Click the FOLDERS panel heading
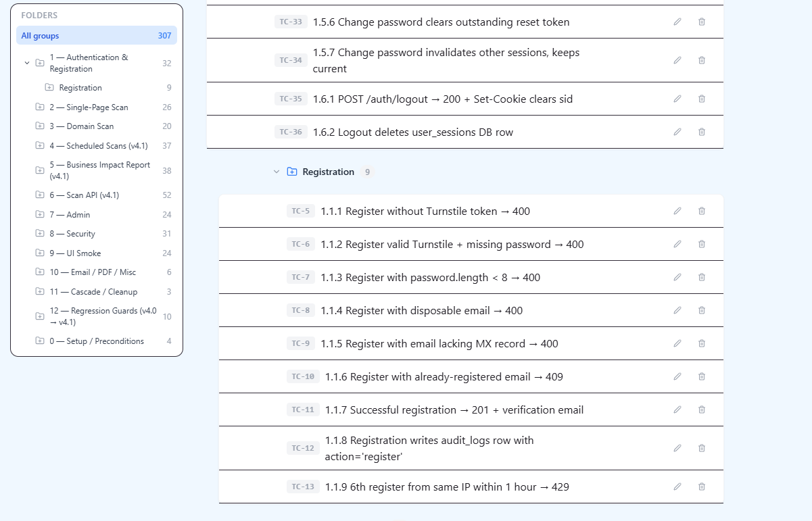 point(39,16)
